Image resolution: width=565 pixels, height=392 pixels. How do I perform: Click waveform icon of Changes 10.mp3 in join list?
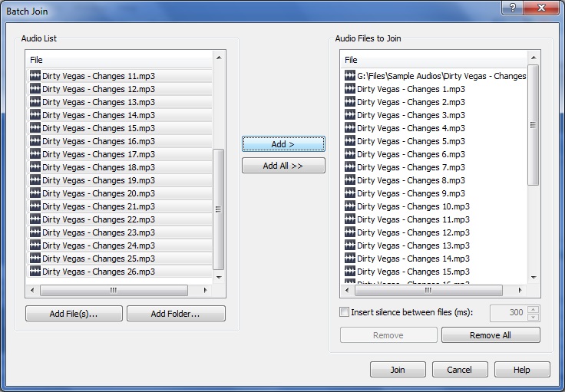(x=350, y=206)
